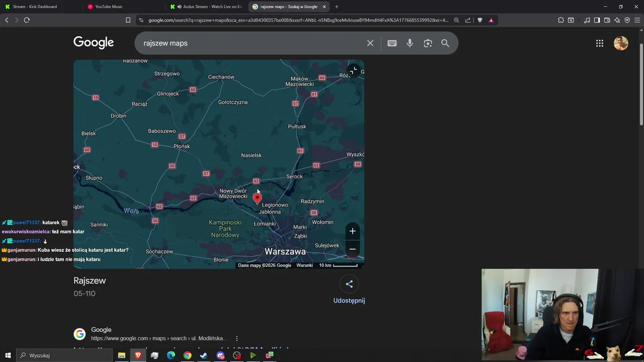Click the red location pin on map
Image resolution: width=644 pixels, height=362 pixels.
(x=257, y=199)
